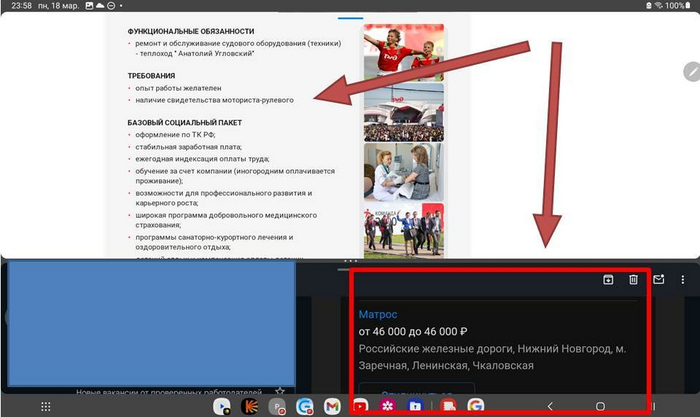Launch YouTube from the taskbar

coord(360,406)
